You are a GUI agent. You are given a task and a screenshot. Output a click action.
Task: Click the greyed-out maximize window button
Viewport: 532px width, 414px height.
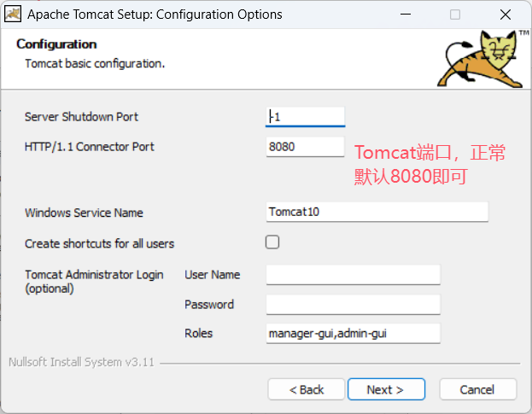[455, 15]
